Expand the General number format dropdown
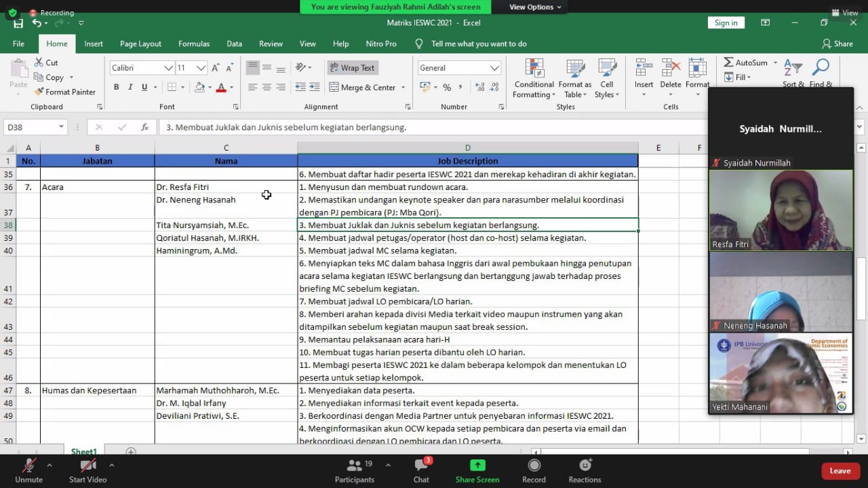Viewport: 868px width, 488px height. coord(494,68)
